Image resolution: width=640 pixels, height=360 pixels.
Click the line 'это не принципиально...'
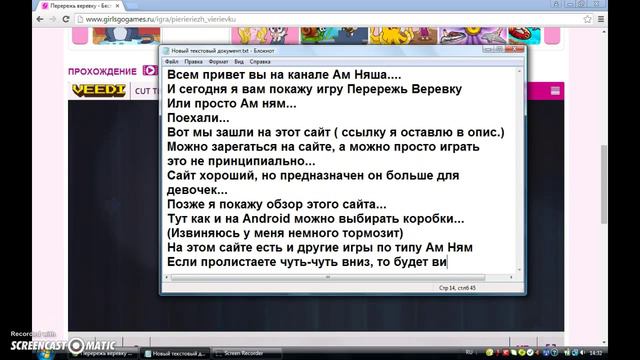tap(241, 161)
